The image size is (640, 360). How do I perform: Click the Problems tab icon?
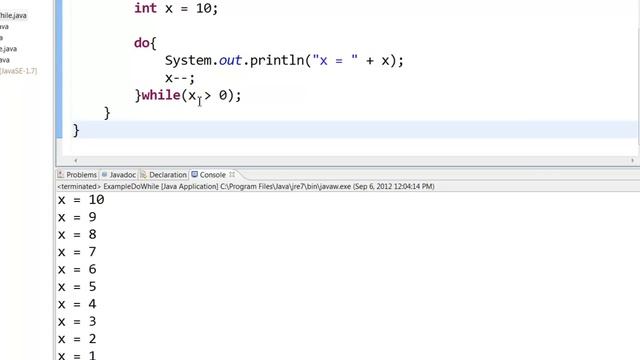click(61, 175)
